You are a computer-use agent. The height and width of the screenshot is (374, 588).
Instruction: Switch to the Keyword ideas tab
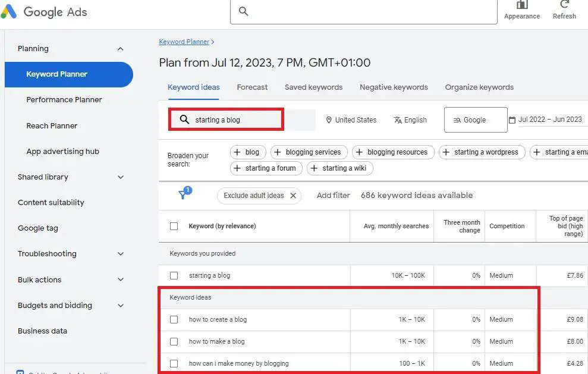coord(193,87)
